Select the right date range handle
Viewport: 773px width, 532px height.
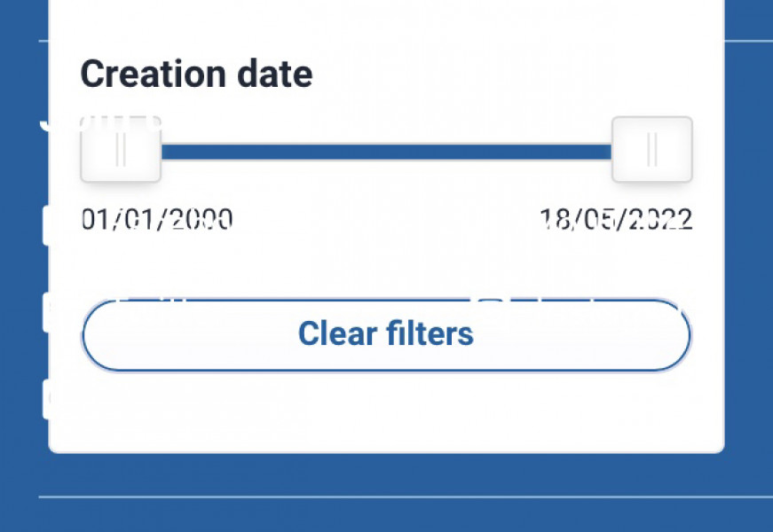(x=652, y=149)
